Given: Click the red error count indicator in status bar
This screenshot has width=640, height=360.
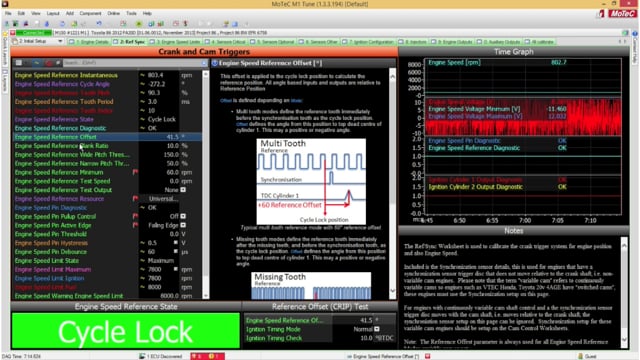Looking at the screenshot, I should tap(197, 356).
